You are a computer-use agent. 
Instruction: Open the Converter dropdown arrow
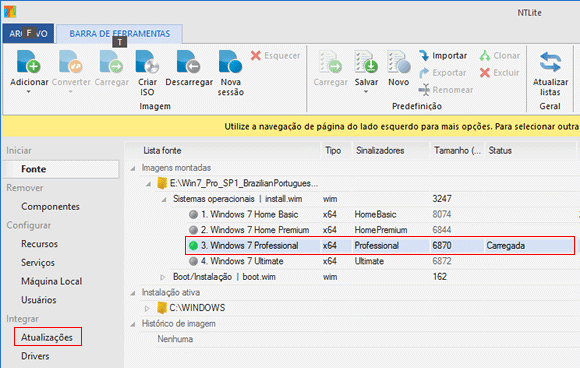tap(71, 92)
